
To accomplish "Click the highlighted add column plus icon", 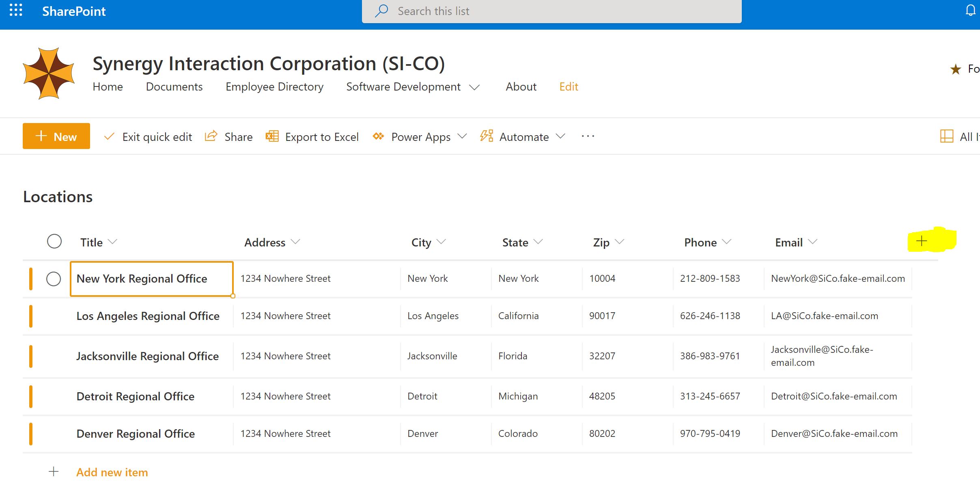I will [922, 241].
